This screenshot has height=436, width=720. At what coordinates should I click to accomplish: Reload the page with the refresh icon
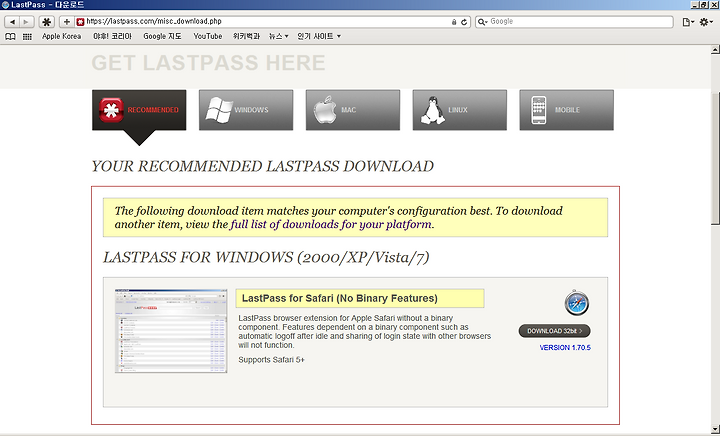pyautogui.click(x=464, y=22)
